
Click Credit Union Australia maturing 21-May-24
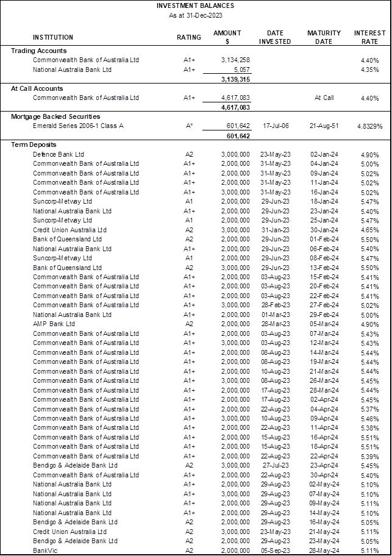[69, 532]
